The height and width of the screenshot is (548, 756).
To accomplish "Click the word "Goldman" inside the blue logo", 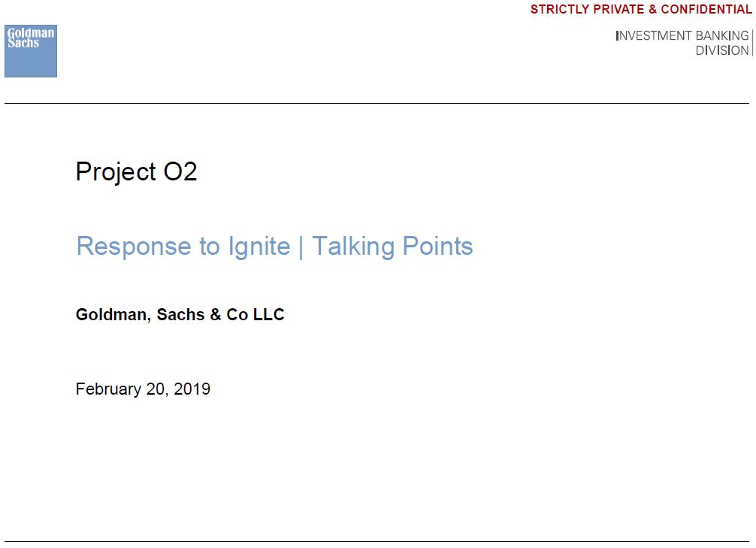I will coord(31,33).
